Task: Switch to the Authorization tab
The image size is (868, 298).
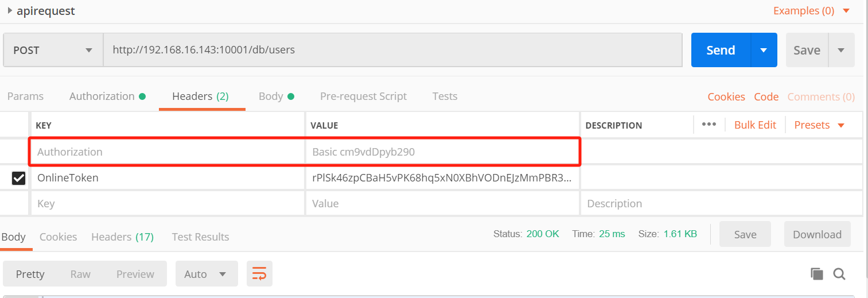Action: pyautogui.click(x=107, y=96)
